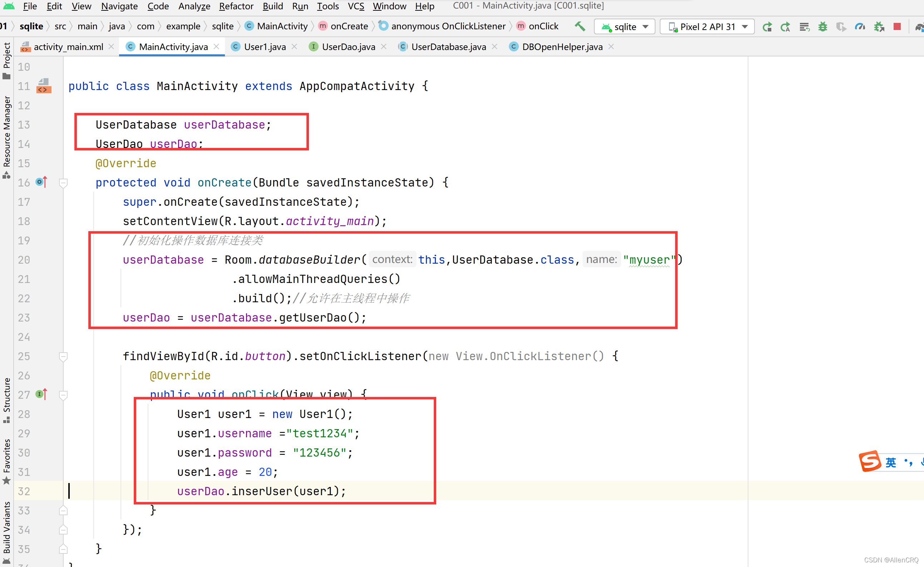924x567 pixels.
Task: Click the onCreate breadcrumb
Action: (343, 26)
